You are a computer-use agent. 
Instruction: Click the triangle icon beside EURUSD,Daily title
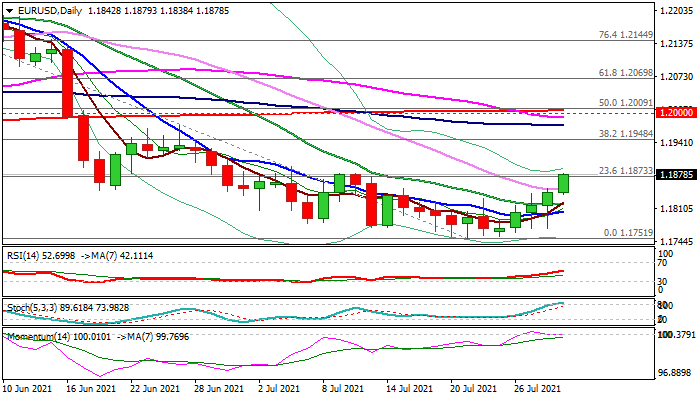tap(7, 10)
